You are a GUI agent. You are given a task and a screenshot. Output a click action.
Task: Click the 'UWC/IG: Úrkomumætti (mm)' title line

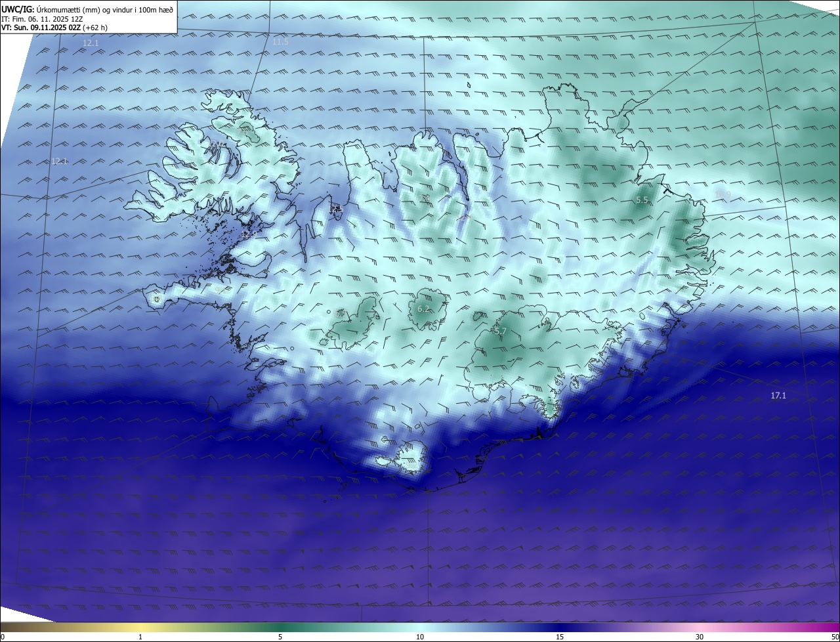pos(87,9)
